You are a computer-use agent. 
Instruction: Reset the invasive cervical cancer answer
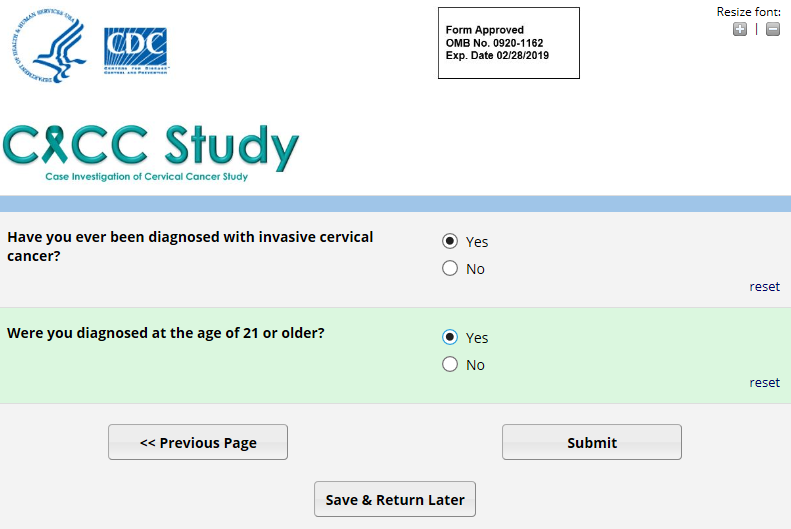[x=764, y=287]
